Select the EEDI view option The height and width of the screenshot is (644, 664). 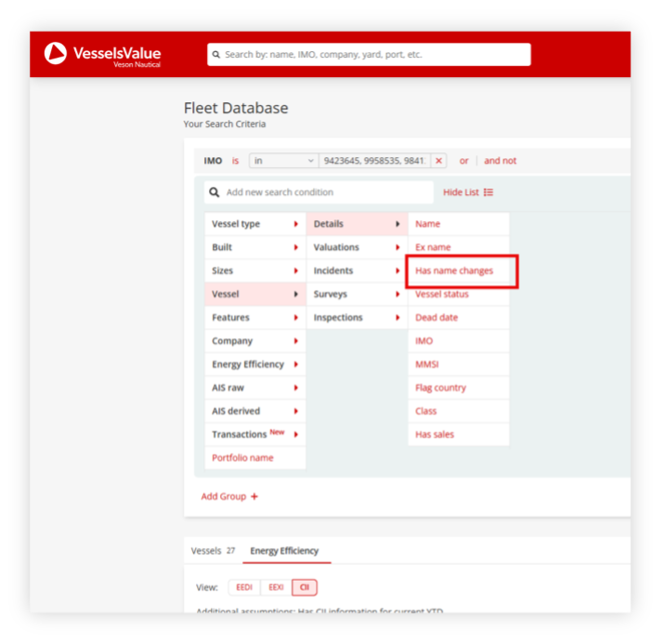click(244, 587)
